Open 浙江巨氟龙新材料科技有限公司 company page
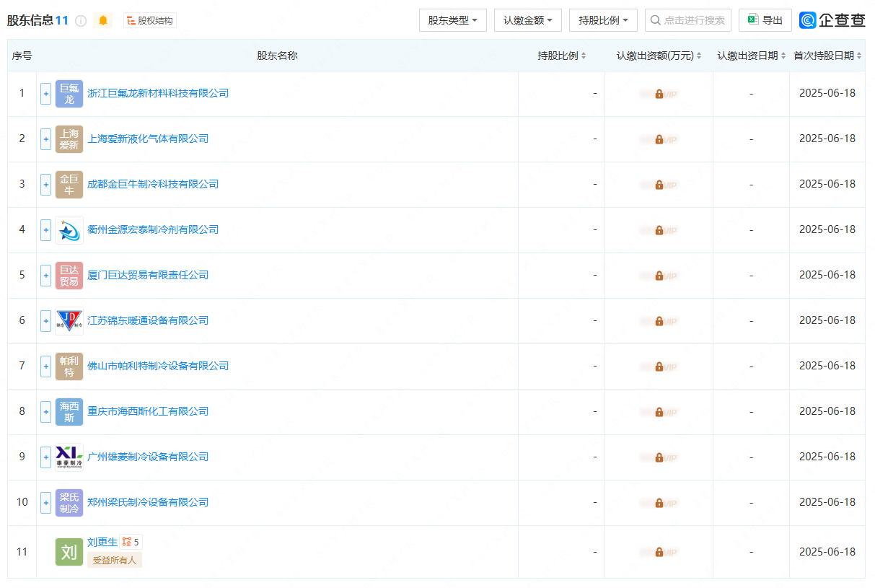Screen dimensions: 875x588 pyautogui.click(x=158, y=93)
